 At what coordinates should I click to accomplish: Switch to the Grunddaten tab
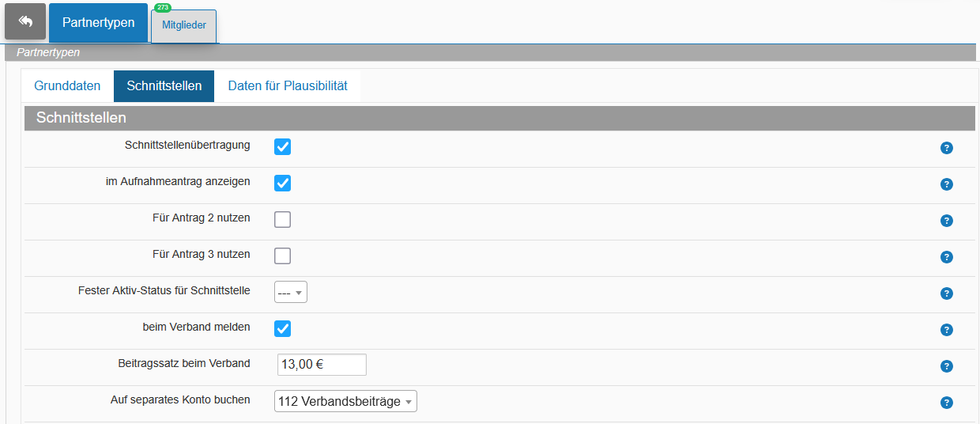(x=67, y=86)
